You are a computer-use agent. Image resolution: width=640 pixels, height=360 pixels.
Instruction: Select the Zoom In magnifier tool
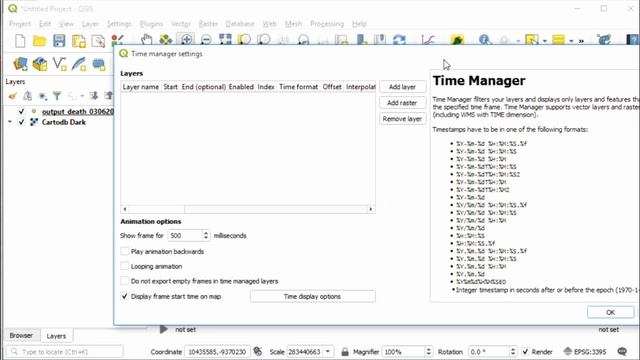186,40
